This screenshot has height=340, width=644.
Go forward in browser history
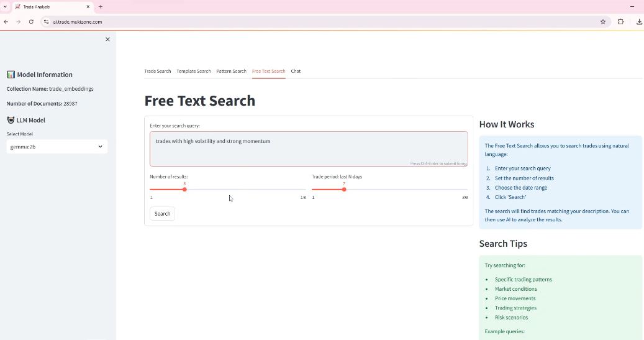[19, 22]
